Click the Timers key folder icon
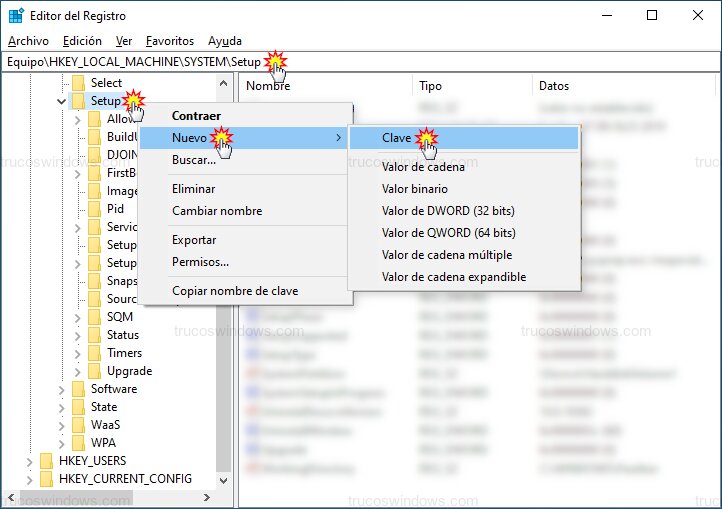 (x=94, y=353)
